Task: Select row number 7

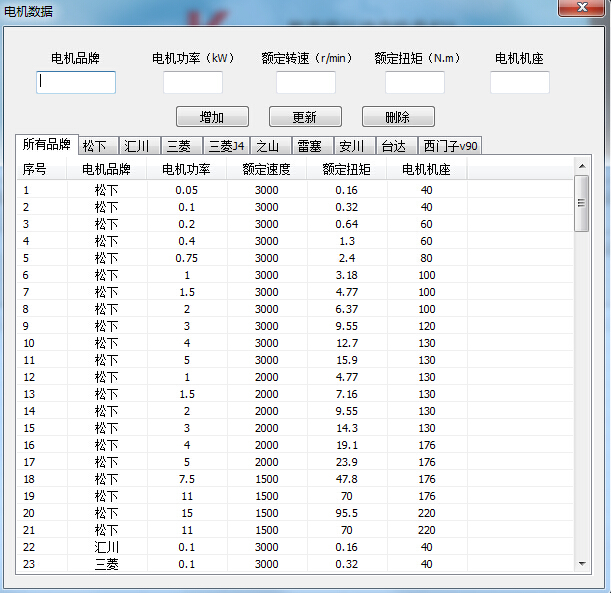Action: tap(295, 292)
